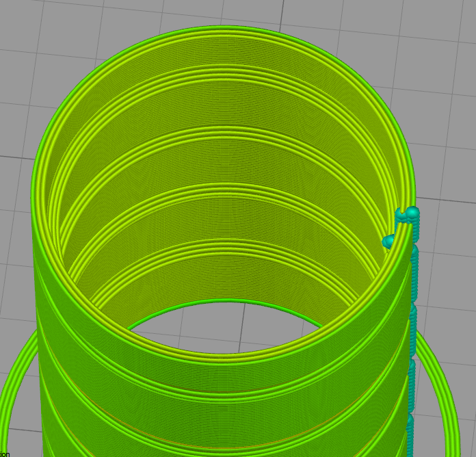Viewport: 476px width, 457px height.
Task: Click the green skirt loop around the cylinder base
Action: (x=440, y=392)
